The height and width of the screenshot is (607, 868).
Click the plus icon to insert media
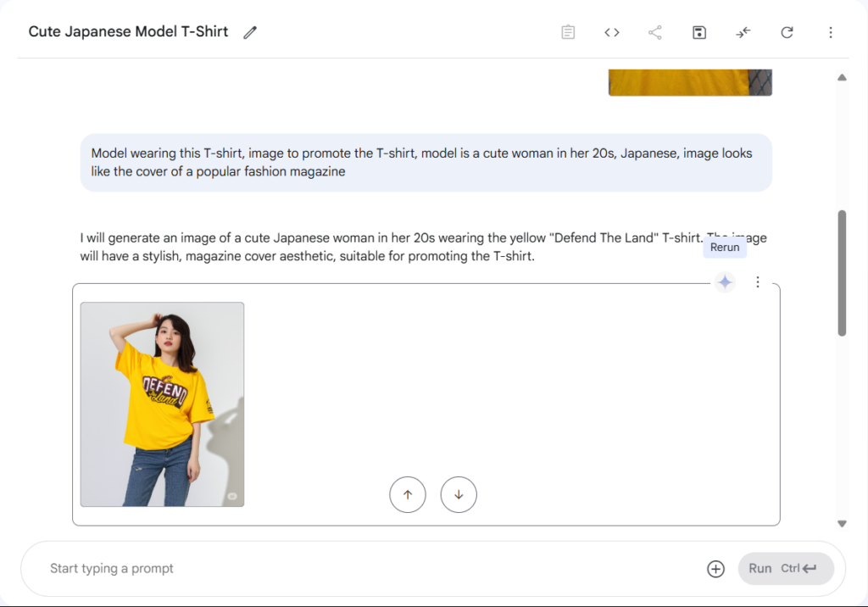[715, 569]
